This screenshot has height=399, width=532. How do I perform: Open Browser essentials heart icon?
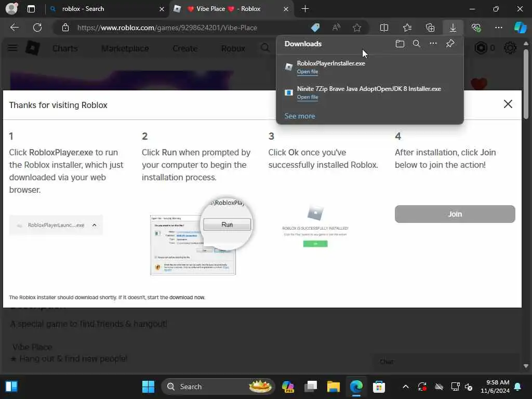[476, 28]
